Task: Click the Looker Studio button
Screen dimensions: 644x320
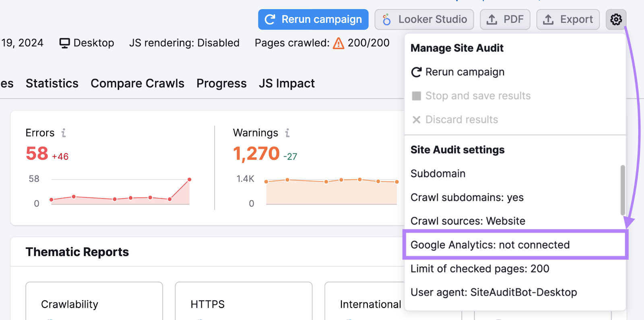Action: coord(424,19)
